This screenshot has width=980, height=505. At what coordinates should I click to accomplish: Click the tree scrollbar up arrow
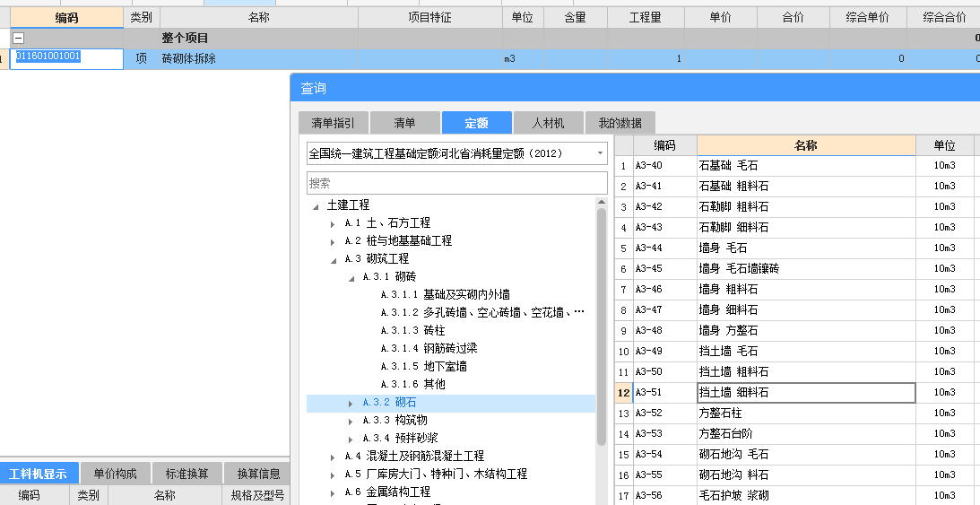[602, 203]
